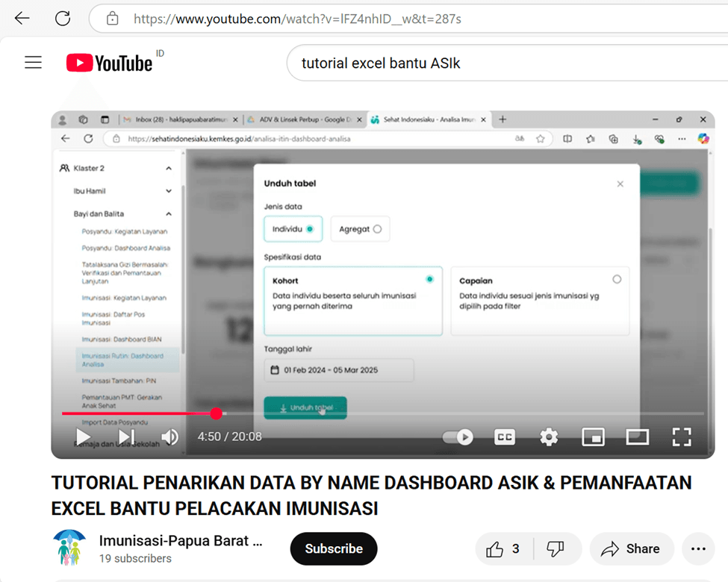Play the video with the play button
Screen dimensions: 728x582
point(83,436)
